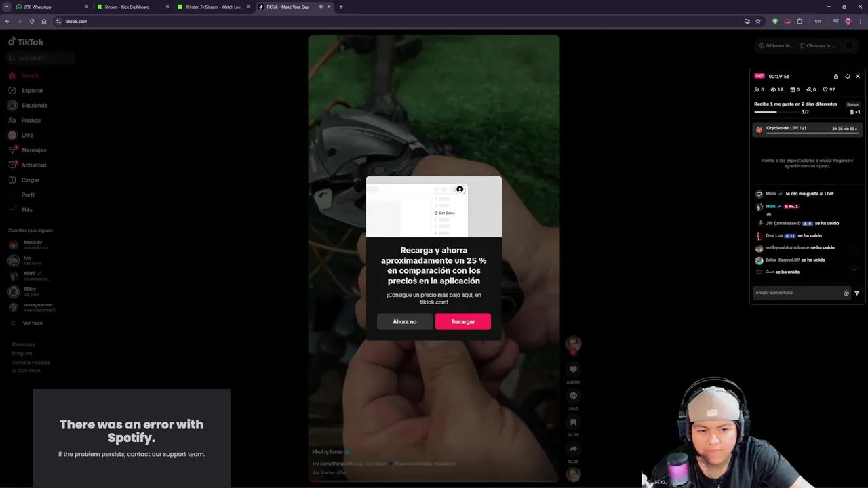
Task: Open the tab search dropdown arrow
Action: [7, 7]
